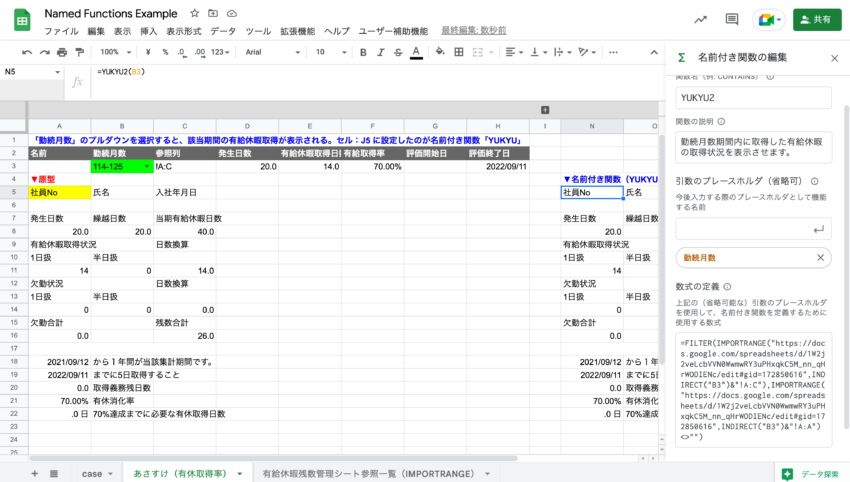Click the Print icon
The image size is (850, 482).
[x=62, y=52]
